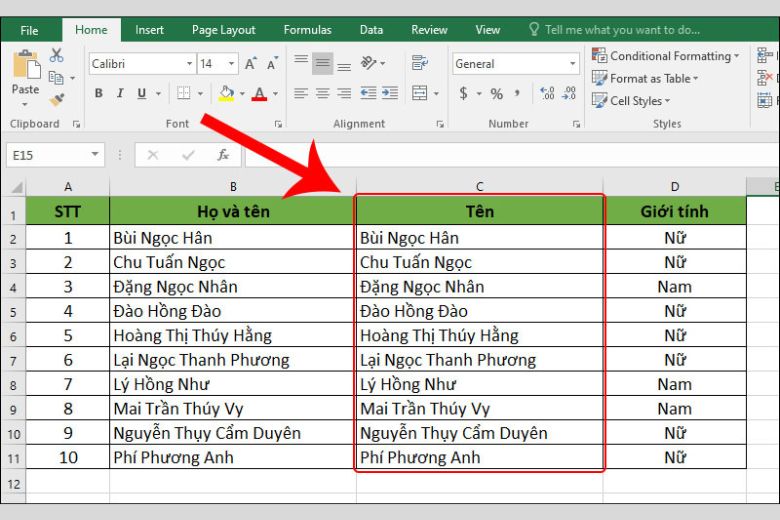Switch to the Insert tab
The height and width of the screenshot is (520, 780).
tap(149, 30)
